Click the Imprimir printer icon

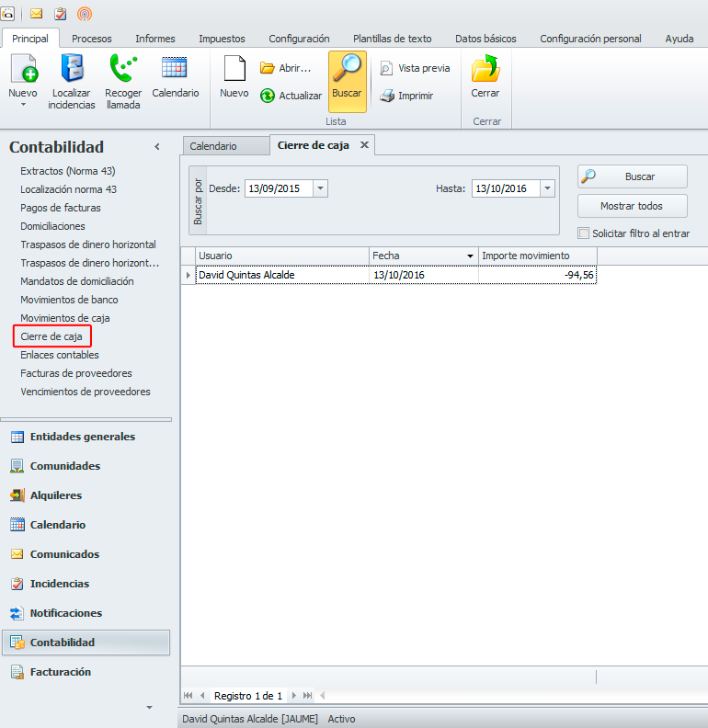(387, 96)
